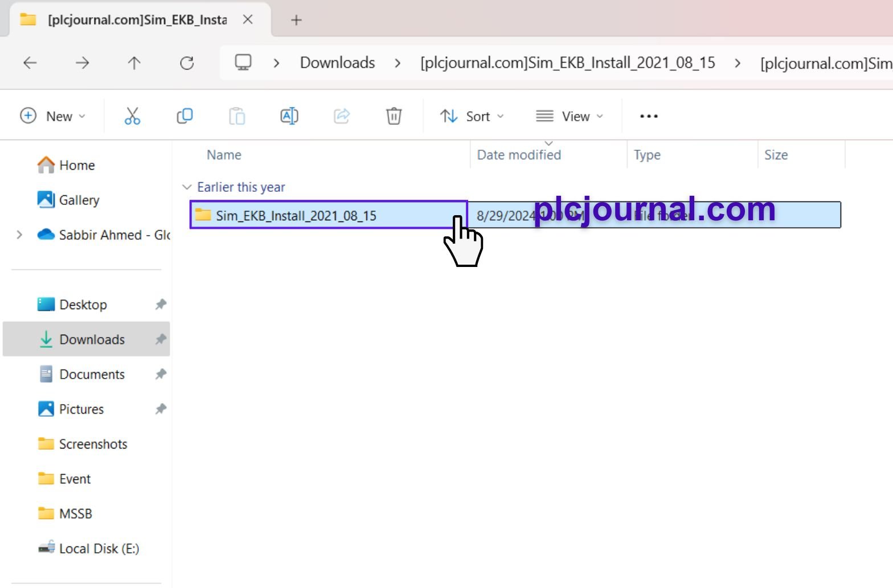This screenshot has width=893, height=588.
Task: Open Home in the navigation pane
Action: pos(66,165)
